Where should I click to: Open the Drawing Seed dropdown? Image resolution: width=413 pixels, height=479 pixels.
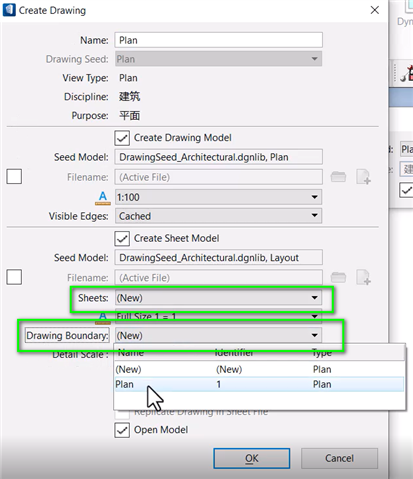218,59
